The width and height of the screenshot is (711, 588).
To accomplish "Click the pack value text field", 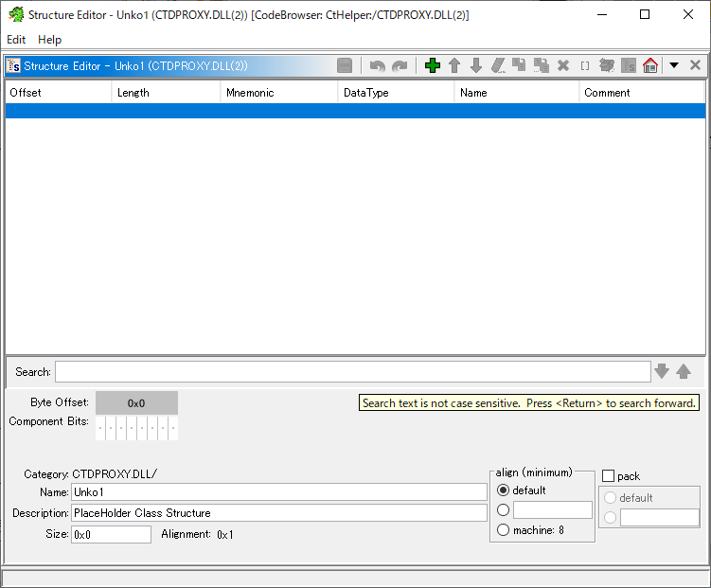I will (x=660, y=517).
